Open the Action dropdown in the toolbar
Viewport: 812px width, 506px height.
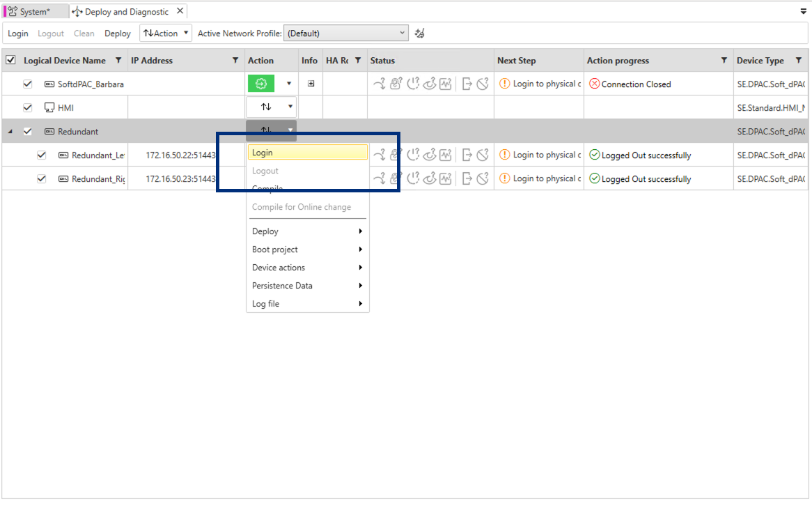pos(166,33)
